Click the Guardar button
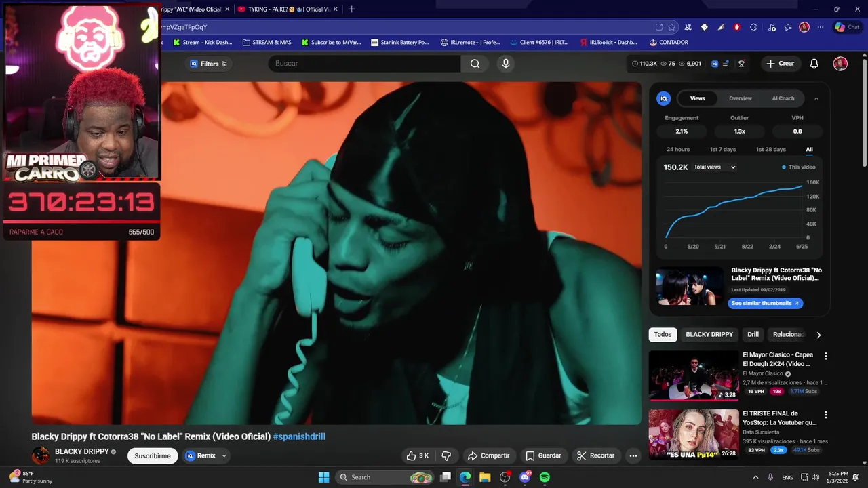Image resolution: width=868 pixels, height=488 pixels. [x=543, y=455]
